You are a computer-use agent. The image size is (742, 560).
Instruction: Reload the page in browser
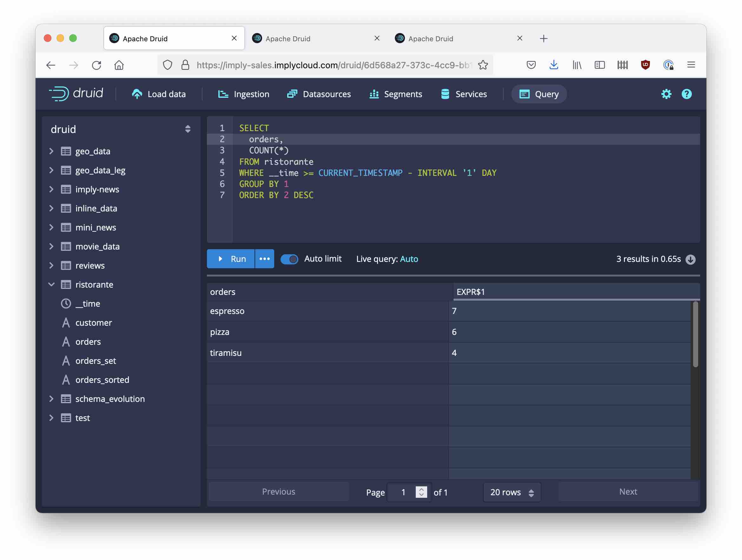(x=96, y=65)
